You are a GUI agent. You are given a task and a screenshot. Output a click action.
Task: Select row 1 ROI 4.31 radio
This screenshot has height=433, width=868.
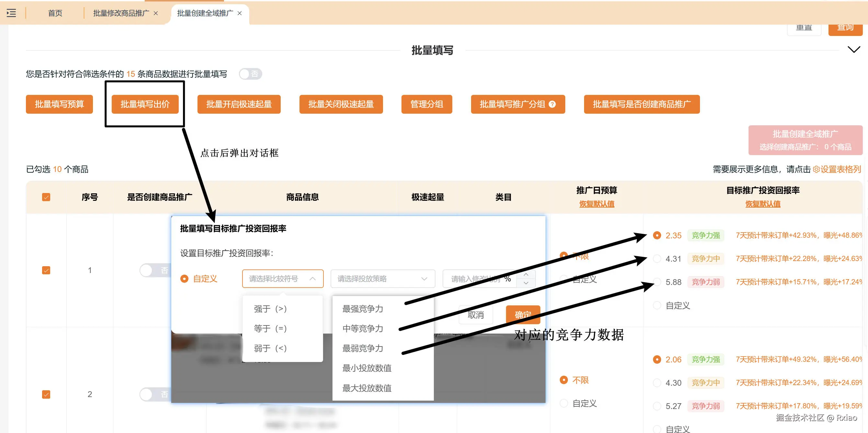click(x=657, y=258)
